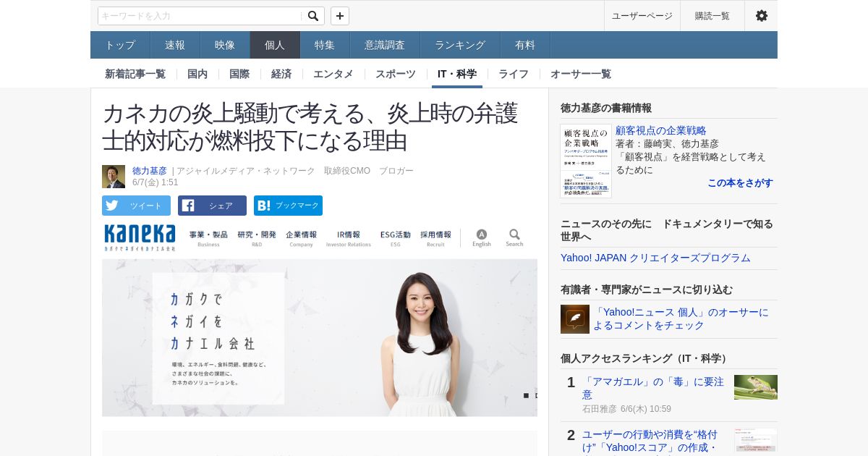Open the book cover thumbnail
The image size is (868, 456).
pos(586,161)
